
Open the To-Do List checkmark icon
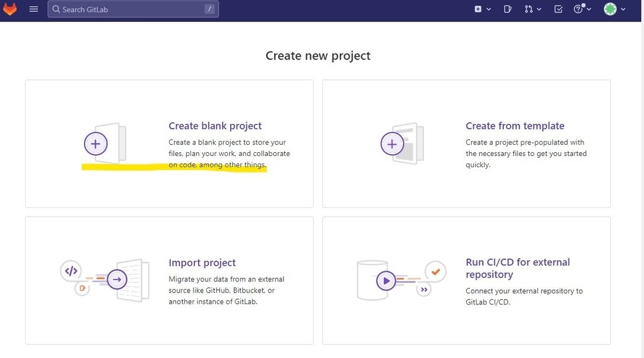[x=558, y=9]
